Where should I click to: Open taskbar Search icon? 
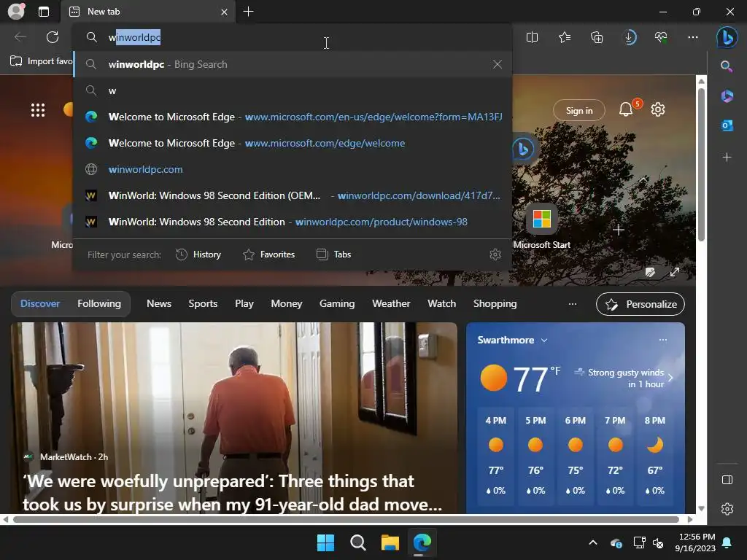tap(357, 542)
